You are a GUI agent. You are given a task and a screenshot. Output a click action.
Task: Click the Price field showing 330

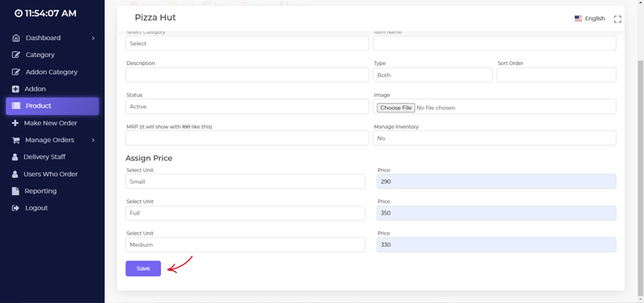click(496, 245)
